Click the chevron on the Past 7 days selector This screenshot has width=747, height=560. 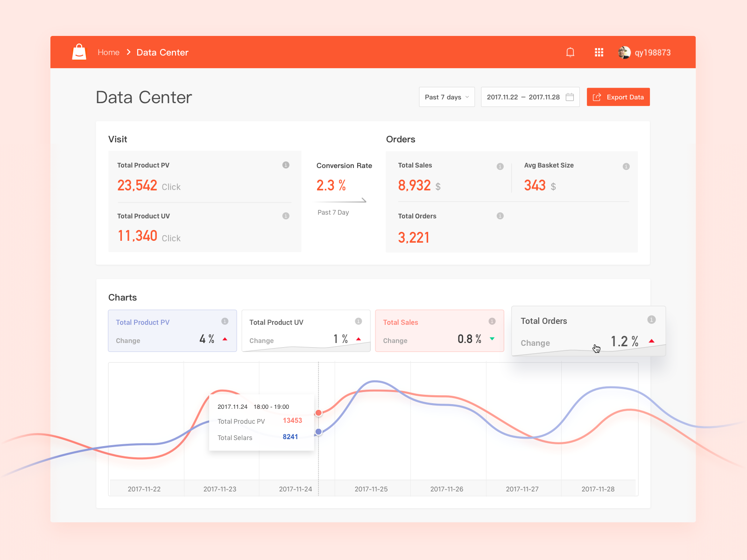click(x=467, y=97)
